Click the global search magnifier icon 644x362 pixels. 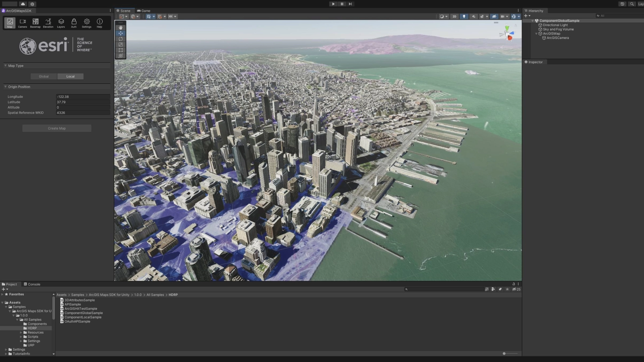(632, 4)
